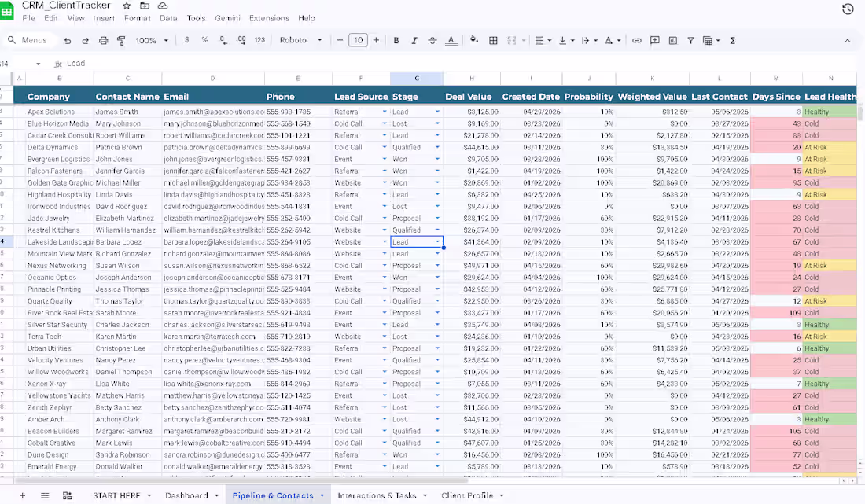Insert link icon in toolbar
Viewport: 865px width, 504px height.
[637, 40]
